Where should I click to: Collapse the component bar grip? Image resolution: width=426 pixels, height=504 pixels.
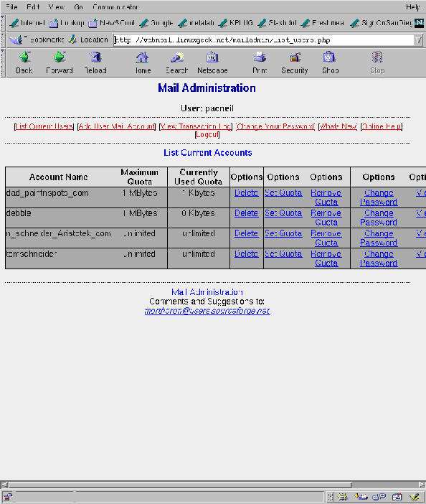[x=331, y=497]
